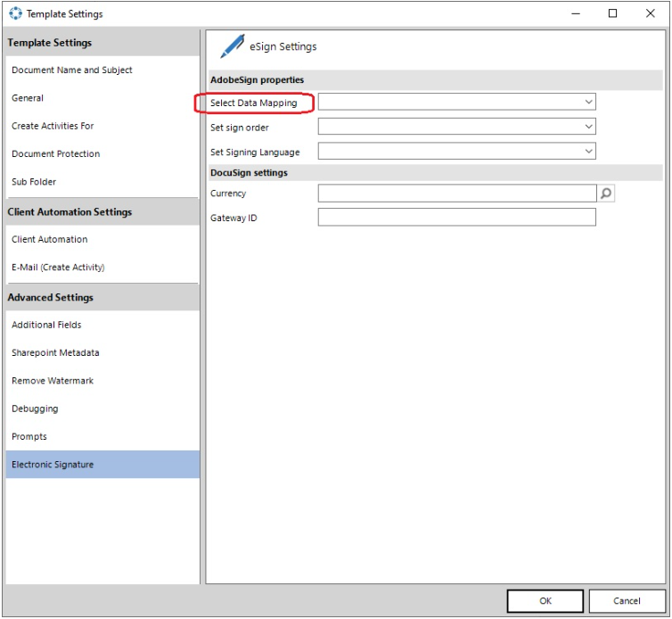
Task: Click the Currency search magnifier icon
Action: click(605, 194)
